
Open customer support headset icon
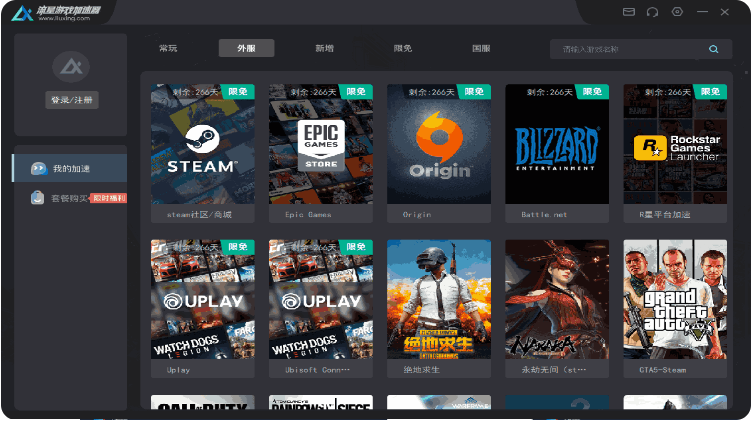652,12
